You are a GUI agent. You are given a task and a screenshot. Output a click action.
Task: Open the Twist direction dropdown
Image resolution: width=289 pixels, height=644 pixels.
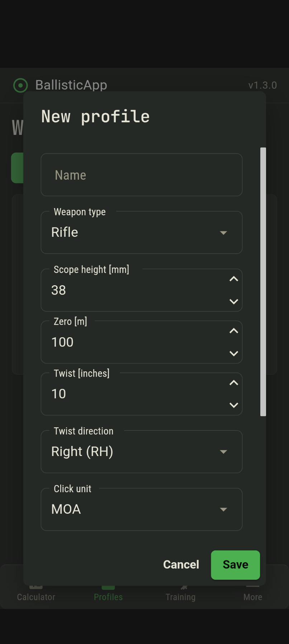(142, 452)
